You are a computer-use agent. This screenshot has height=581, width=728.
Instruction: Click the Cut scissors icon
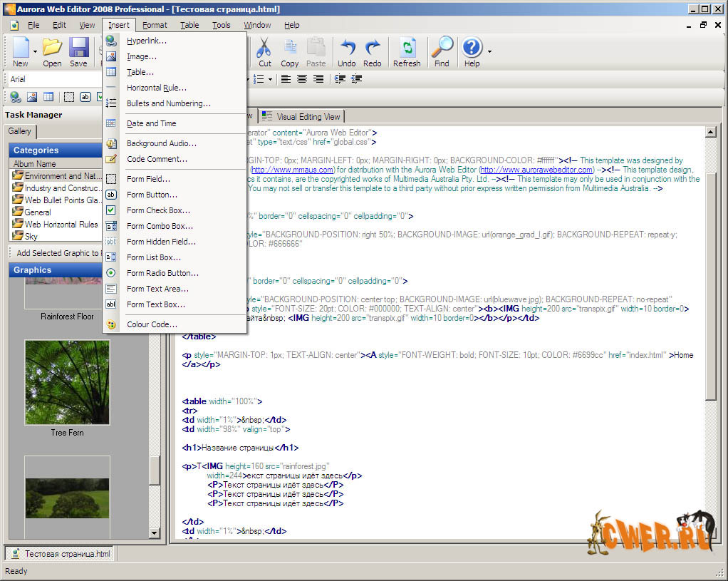[x=264, y=52]
